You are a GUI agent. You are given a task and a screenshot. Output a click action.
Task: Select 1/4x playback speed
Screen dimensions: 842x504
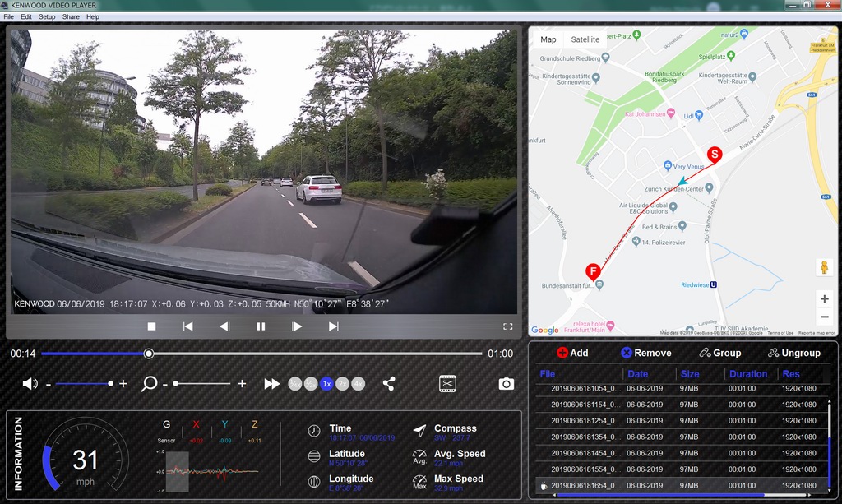pos(294,384)
